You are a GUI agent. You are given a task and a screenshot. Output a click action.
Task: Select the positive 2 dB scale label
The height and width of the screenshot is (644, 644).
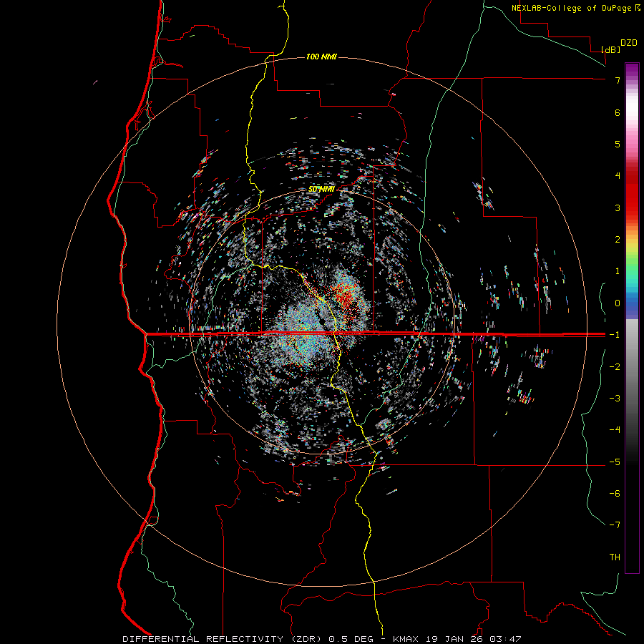click(x=618, y=240)
